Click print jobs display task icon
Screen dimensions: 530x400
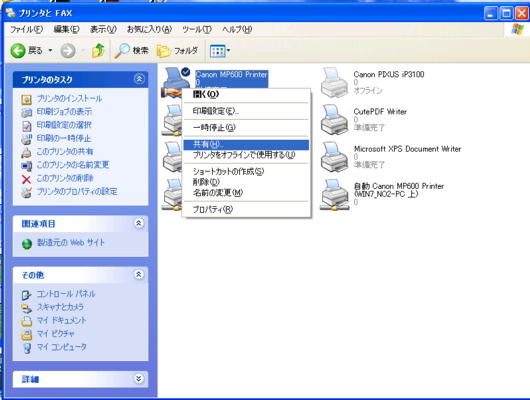tap(26, 113)
